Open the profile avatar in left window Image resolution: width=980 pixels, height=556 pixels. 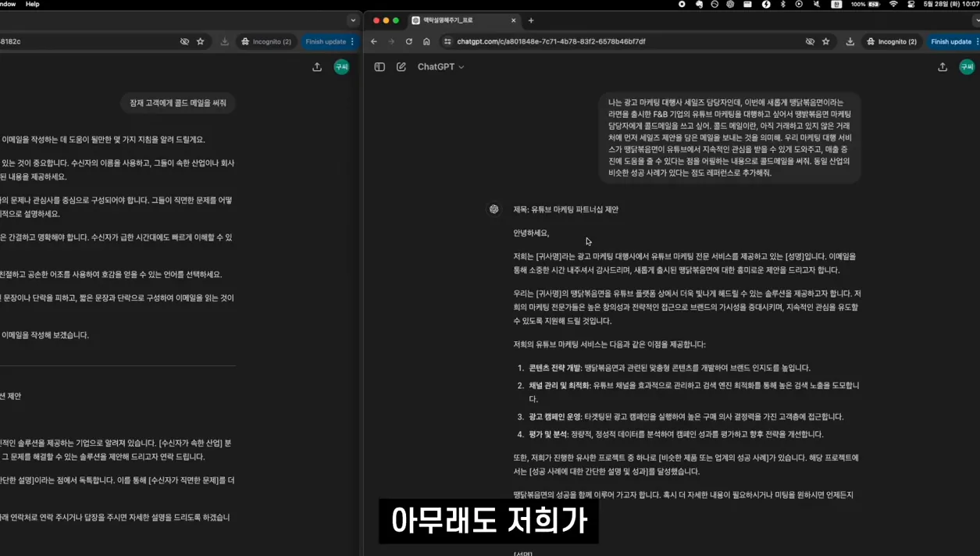point(341,67)
